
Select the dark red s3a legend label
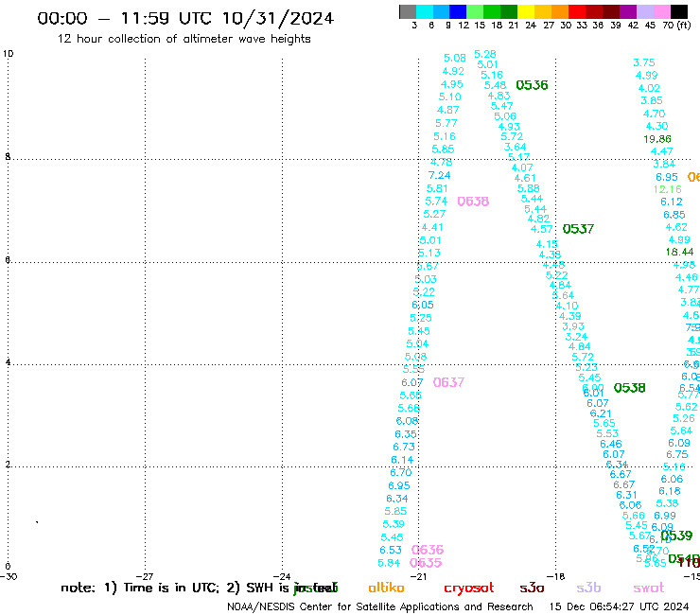pos(532,588)
